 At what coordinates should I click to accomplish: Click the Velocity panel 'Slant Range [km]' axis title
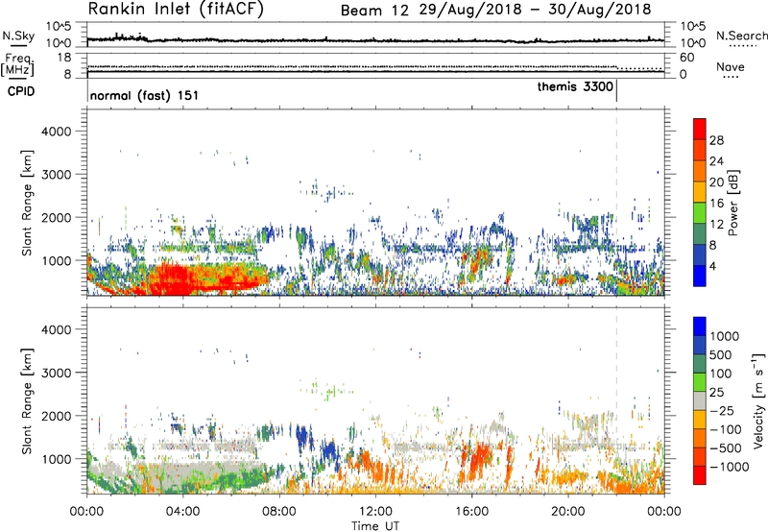coord(27,400)
